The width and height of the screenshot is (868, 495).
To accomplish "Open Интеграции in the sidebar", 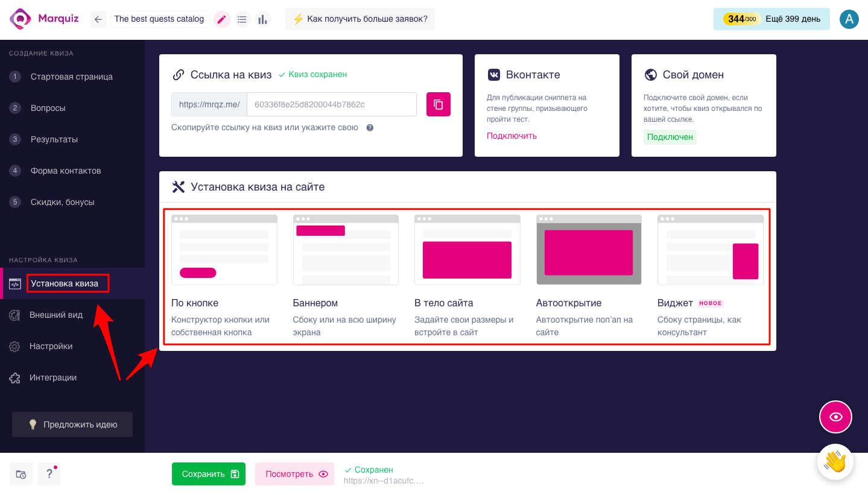I will click(53, 377).
